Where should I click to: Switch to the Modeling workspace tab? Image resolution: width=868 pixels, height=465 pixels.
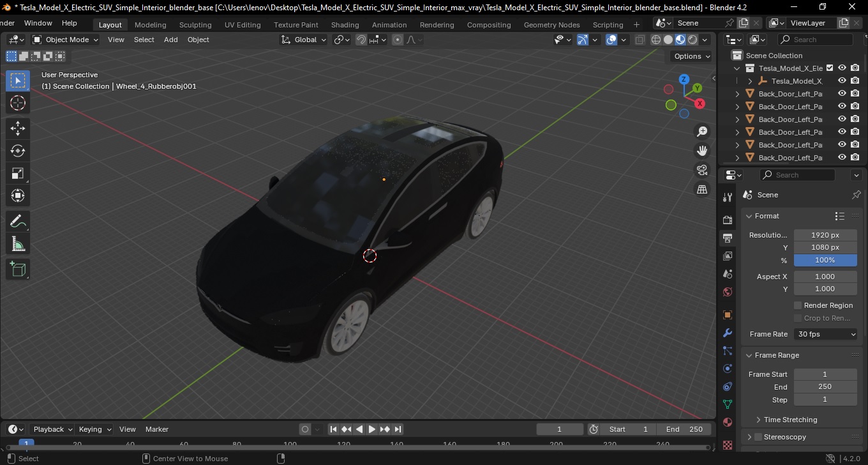click(150, 25)
